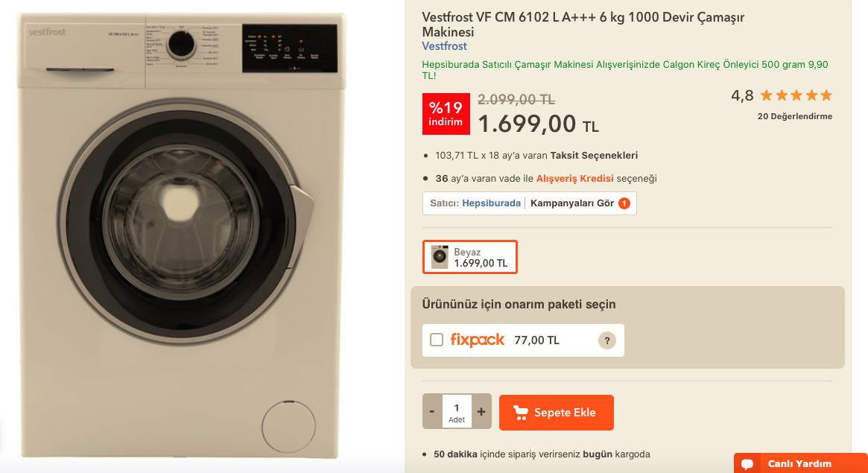Viewport: 868px width, 473px height.
Task: Enable the fixpack repair package checkbox
Action: tap(437, 340)
